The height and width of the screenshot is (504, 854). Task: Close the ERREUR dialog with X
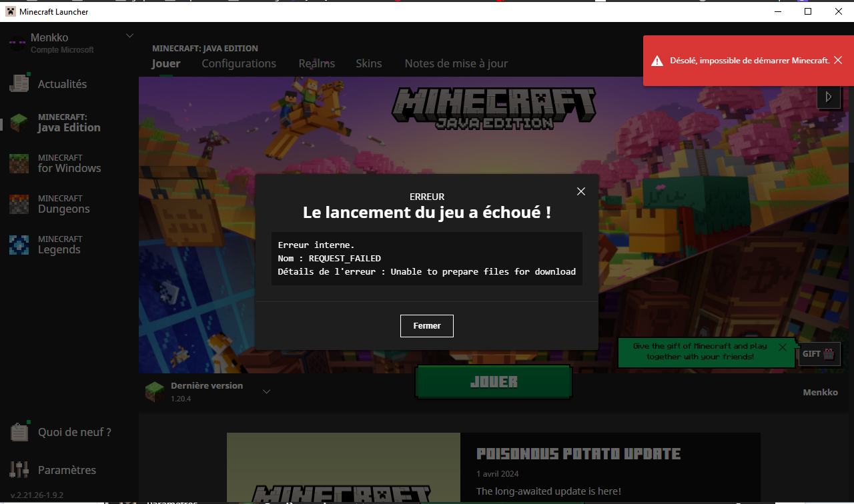tap(581, 191)
